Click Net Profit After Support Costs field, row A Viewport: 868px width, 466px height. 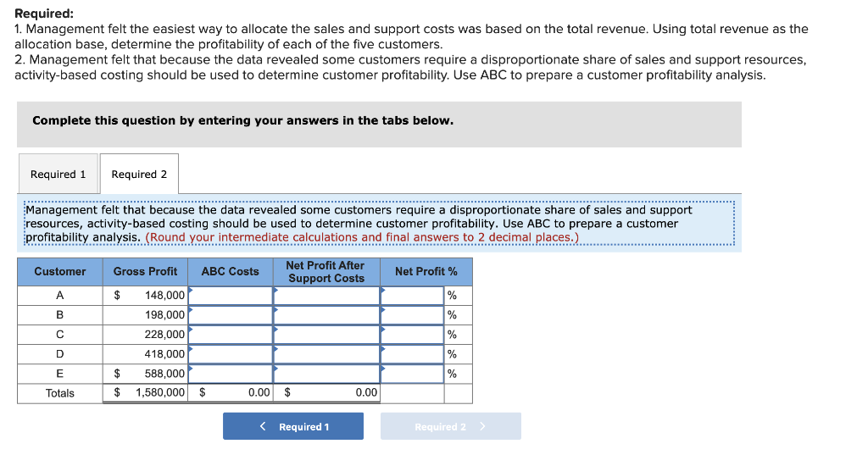[326, 296]
